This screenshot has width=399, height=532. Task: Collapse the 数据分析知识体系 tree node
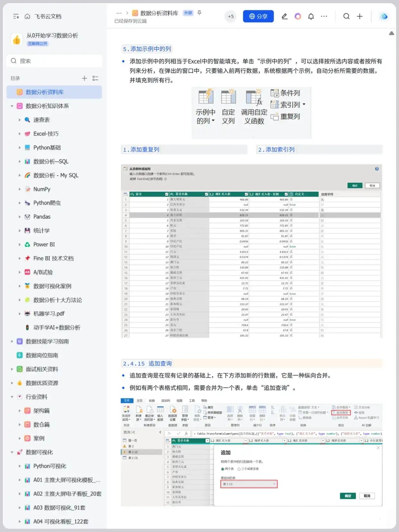12,106
